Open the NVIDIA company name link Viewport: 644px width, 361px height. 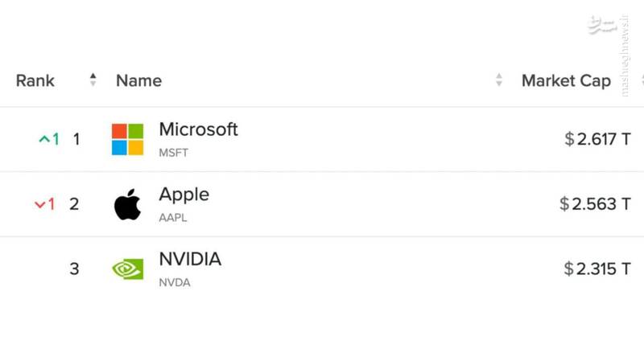[190, 260]
